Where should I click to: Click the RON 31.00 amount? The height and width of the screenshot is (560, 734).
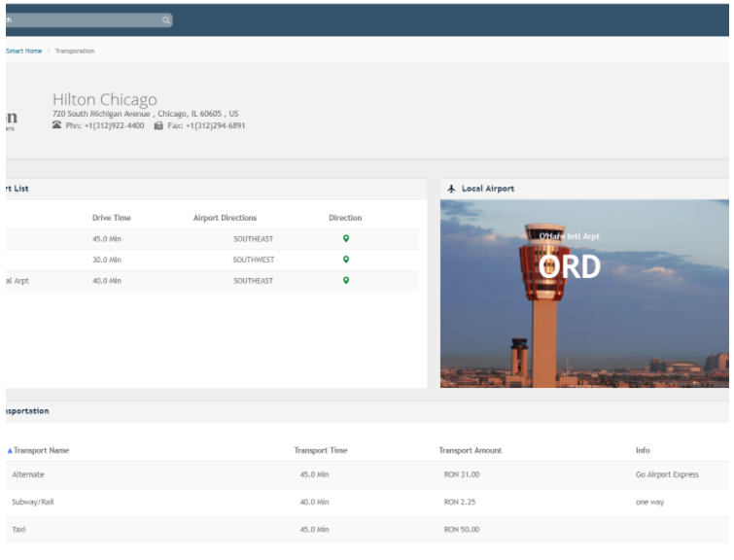coord(462,474)
